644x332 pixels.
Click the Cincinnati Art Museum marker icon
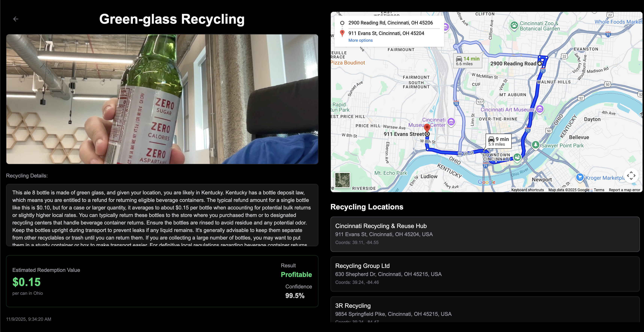[x=540, y=109]
